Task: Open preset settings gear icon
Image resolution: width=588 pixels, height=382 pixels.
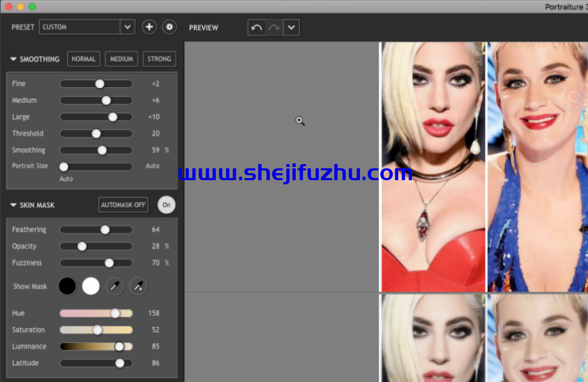Action: [169, 27]
